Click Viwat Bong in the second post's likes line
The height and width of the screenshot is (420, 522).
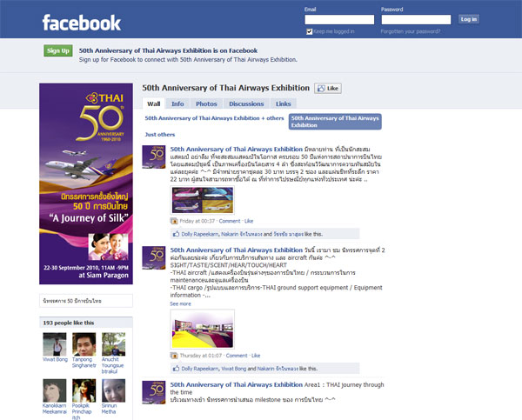coord(234,369)
